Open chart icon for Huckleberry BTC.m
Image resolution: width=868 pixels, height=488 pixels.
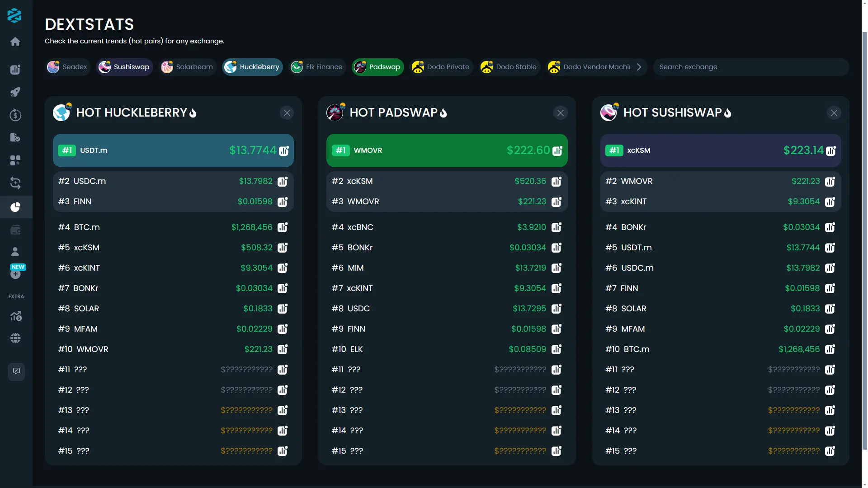pos(283,227)
